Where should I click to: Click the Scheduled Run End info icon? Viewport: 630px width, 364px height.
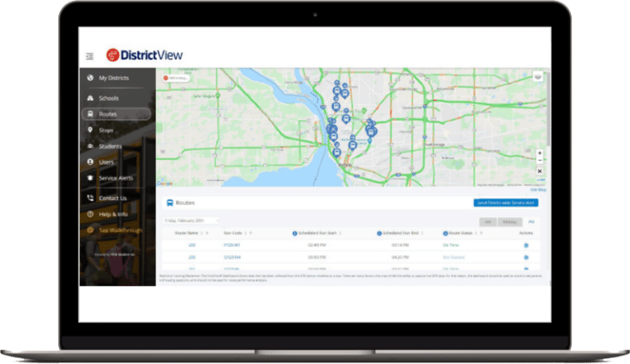pyautogui.click(x=379, y=234)
